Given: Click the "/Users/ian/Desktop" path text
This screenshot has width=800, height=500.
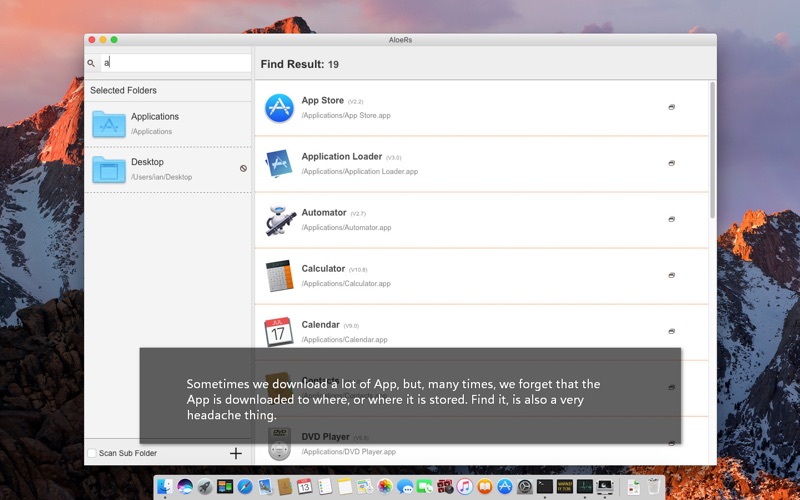Looking at the screenshot, I should point(162,178).
